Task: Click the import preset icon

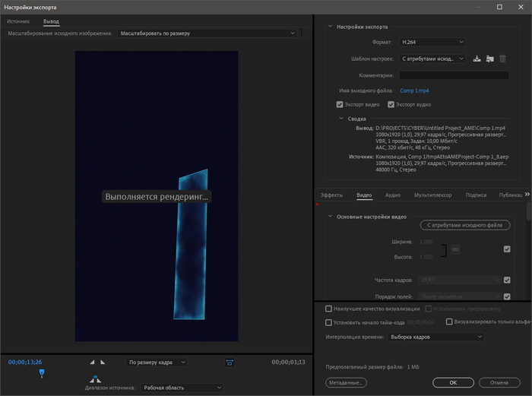Action: (489, 59)
